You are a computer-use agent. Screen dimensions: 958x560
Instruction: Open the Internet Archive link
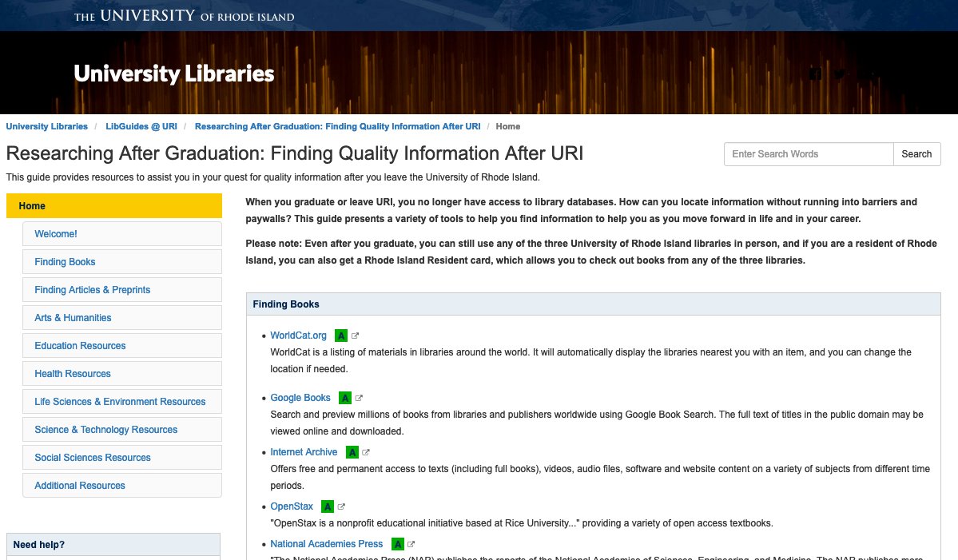[304, 452]
